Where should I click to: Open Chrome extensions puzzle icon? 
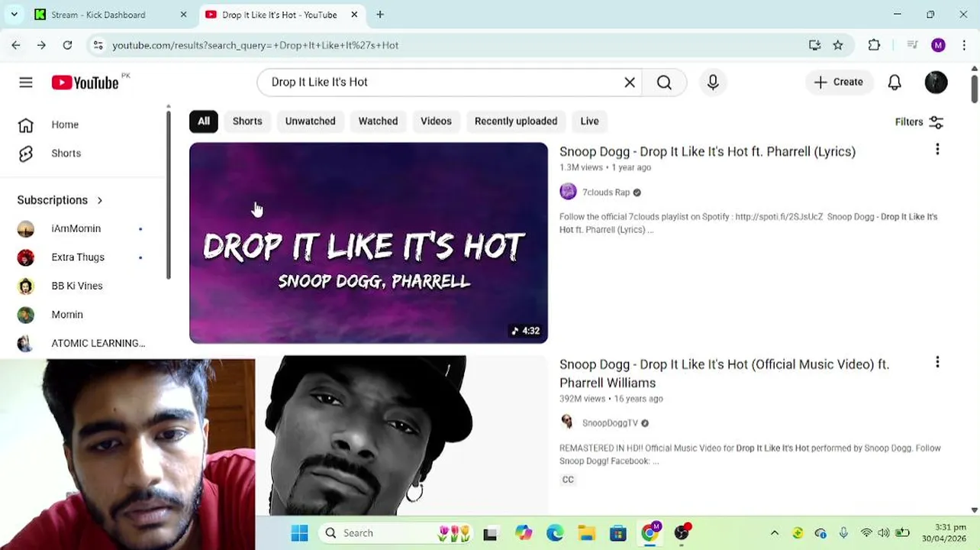tap(875, 45)
